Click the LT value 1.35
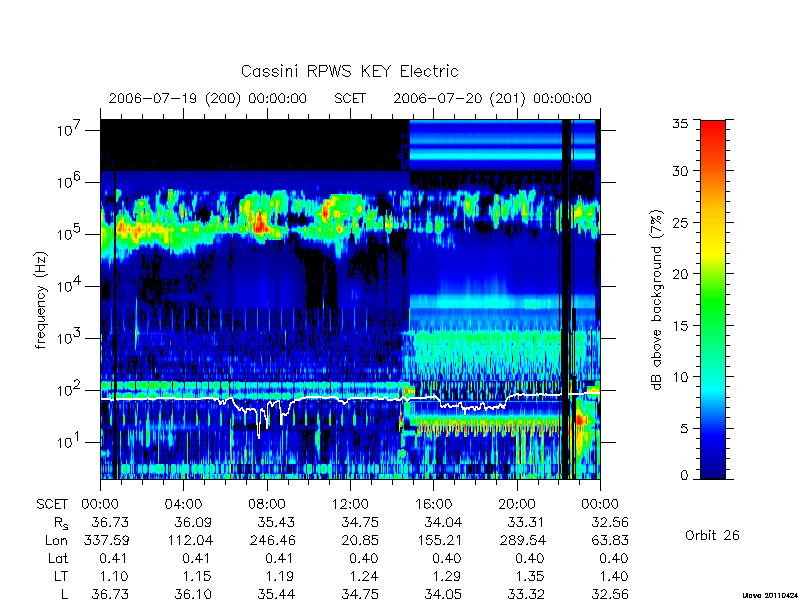 tap(530, 577)
